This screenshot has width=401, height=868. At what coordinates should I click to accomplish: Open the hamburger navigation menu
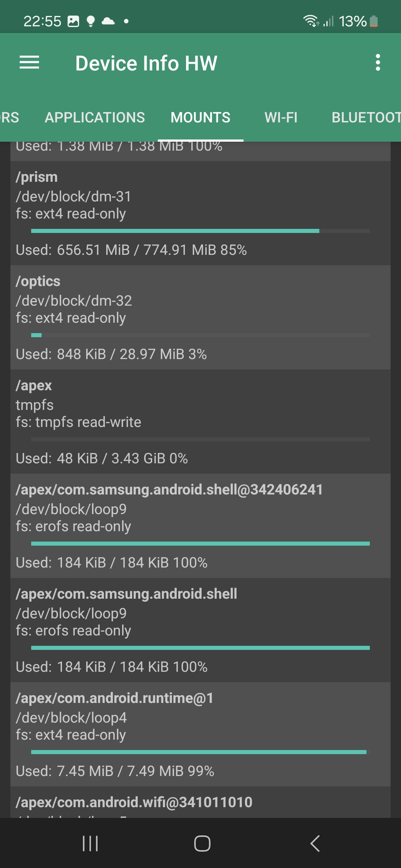coord(29,62)
